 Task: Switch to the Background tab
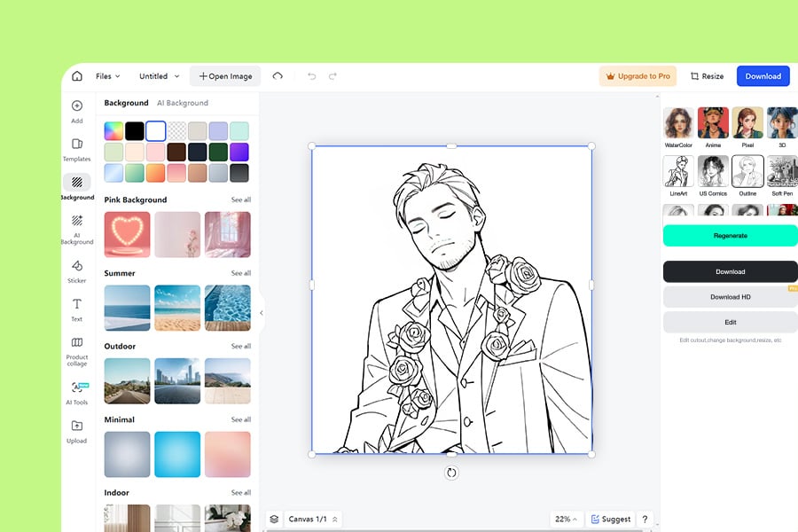point(126,103)
